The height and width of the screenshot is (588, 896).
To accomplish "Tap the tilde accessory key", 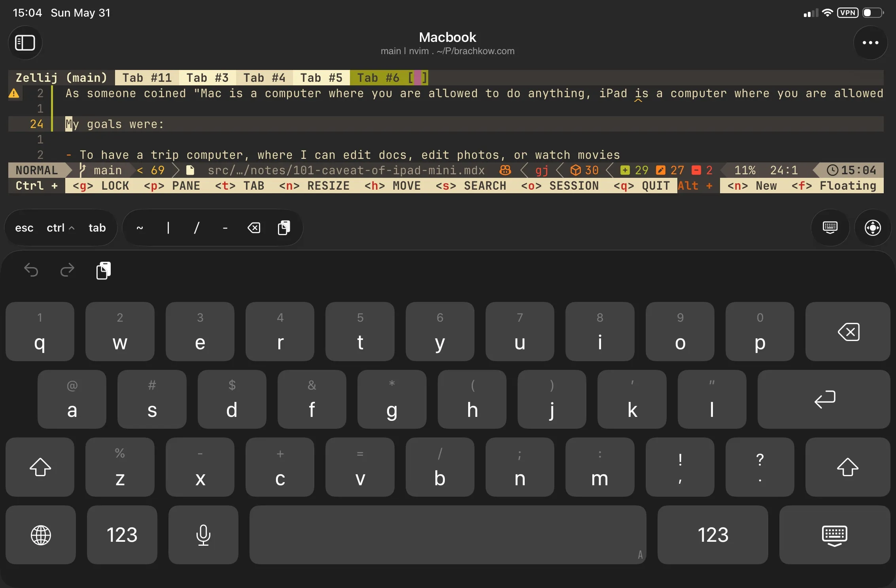I will pos(140,228).
